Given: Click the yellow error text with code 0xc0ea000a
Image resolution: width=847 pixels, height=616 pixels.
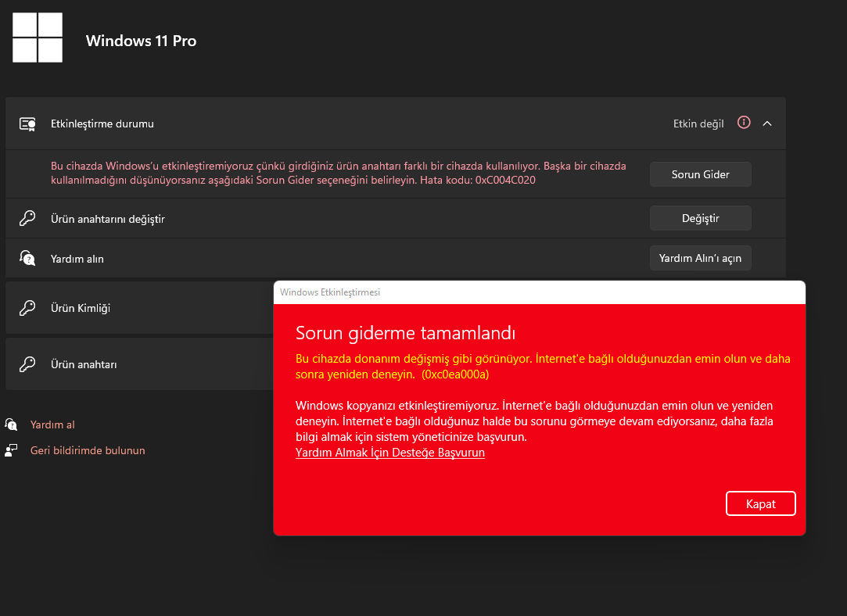Looking at the screenshot, I should [x=543, y=366].
